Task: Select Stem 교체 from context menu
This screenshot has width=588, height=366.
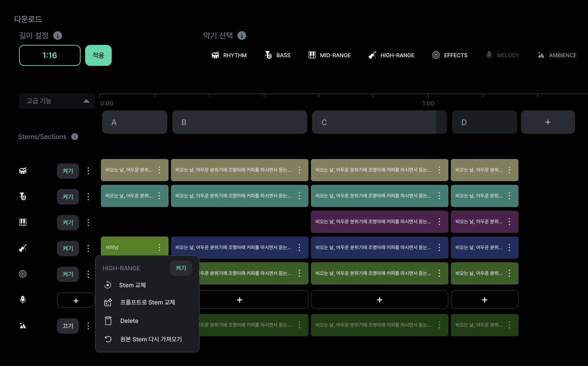Action: [x=132, y=285]
